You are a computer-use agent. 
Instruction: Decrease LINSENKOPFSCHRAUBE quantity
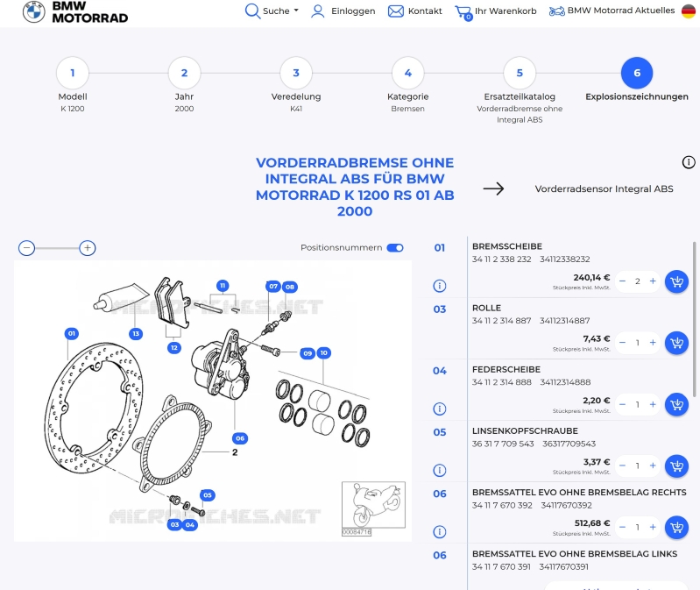pos(622,466)
